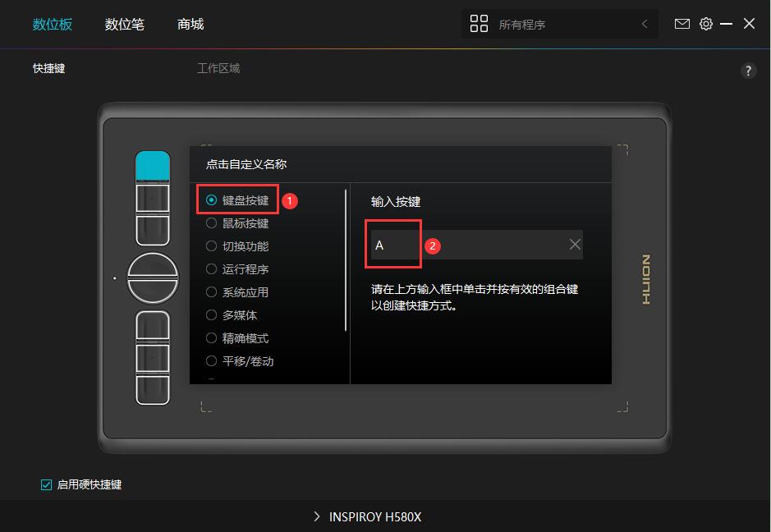
Task: Switch to the 数位板 tab
Action: 52,24
